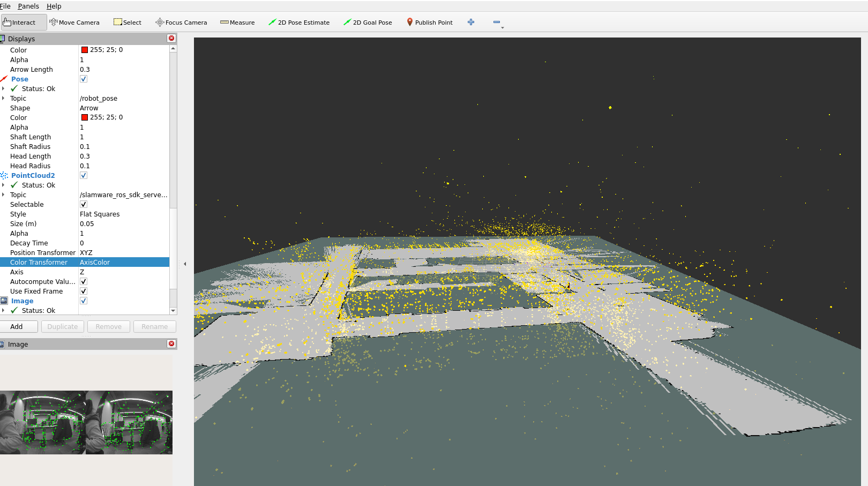Expand the Pose Status: Ok entry

[4, 88]
